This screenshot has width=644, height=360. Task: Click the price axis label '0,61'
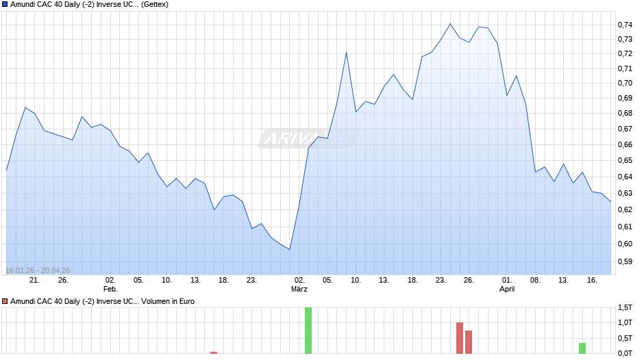(x=625, y=227)
